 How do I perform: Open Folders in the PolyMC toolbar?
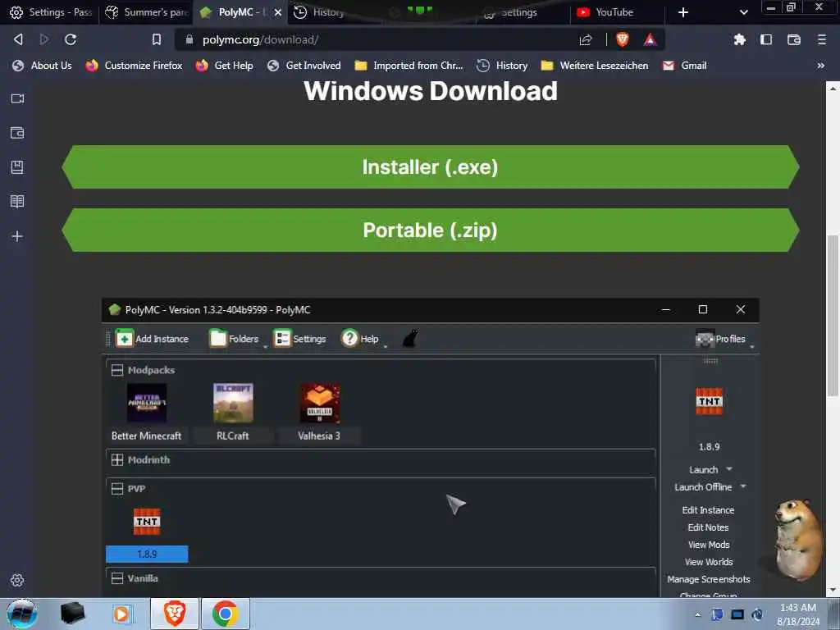click(x=234, y=339)
